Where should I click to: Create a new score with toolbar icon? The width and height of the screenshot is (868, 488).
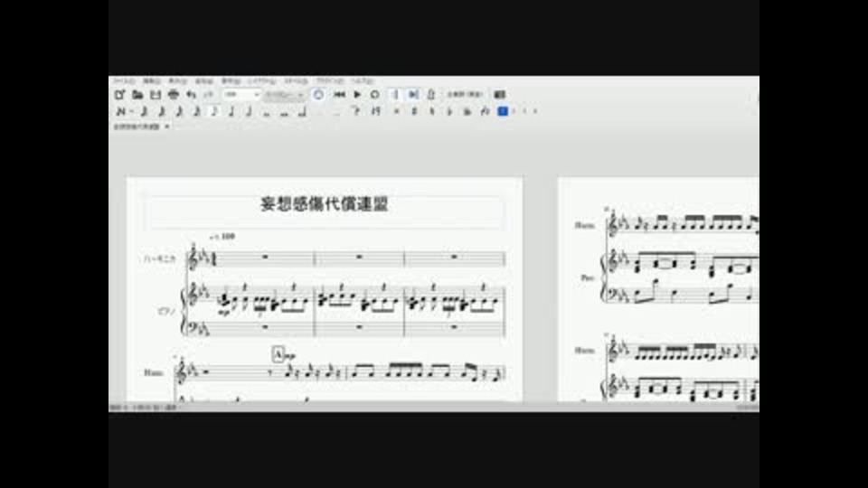point(119,95)
